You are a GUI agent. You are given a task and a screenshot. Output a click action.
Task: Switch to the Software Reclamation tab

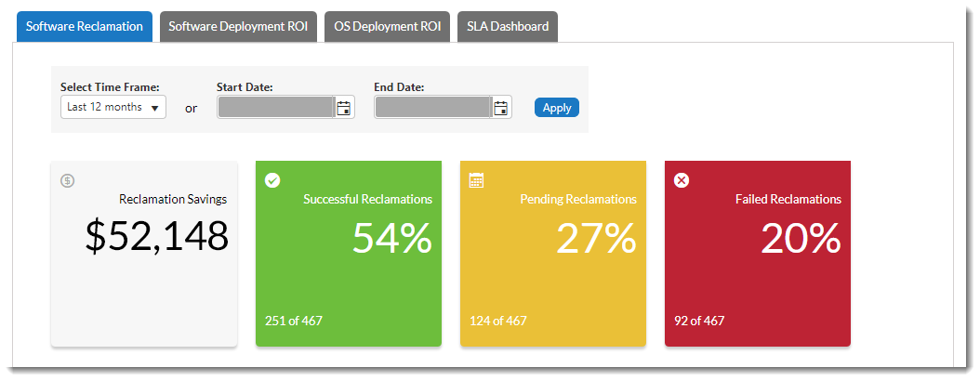pos(85,26)
